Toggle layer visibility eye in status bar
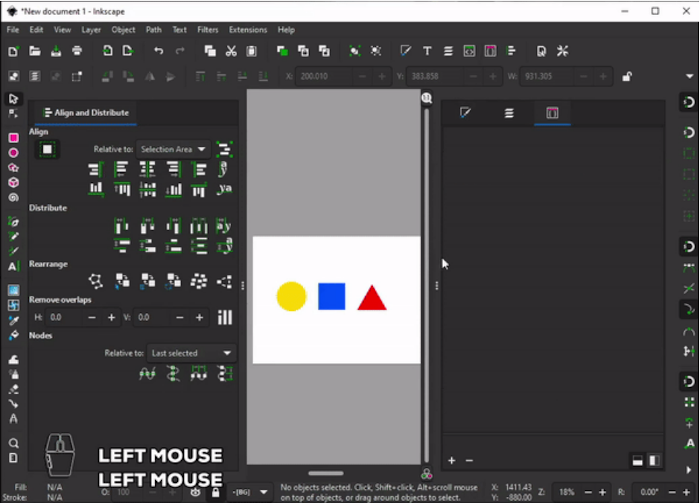The width and height of the screenshot is (700, 503). [195, 492]
